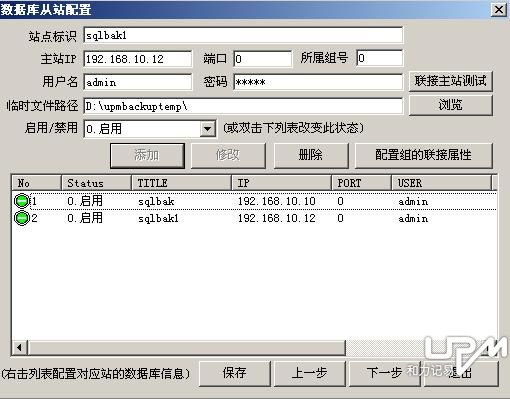This screenshot has height=399, width=510.
Task: Click the left arrow on horizontal scrollbar
Action: (x=19, y=348)
